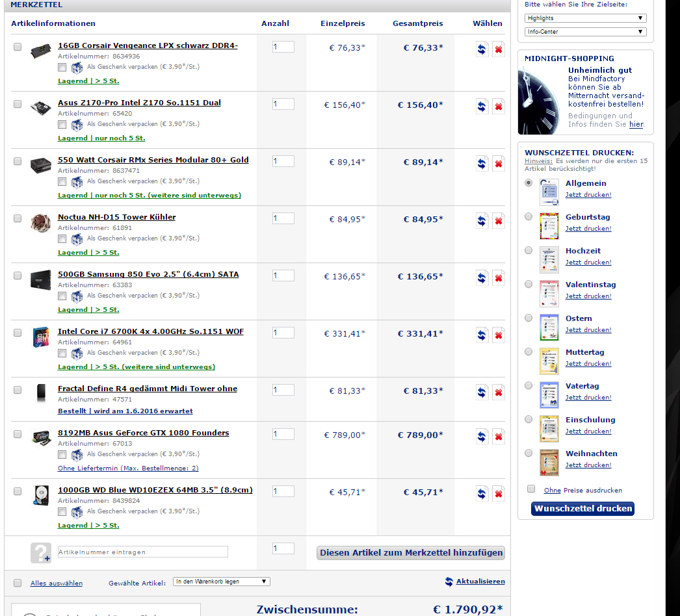Viewport: 680px width, 616px height.
Task: Click the quantity field for the new article row
Action: coord(283,548)
